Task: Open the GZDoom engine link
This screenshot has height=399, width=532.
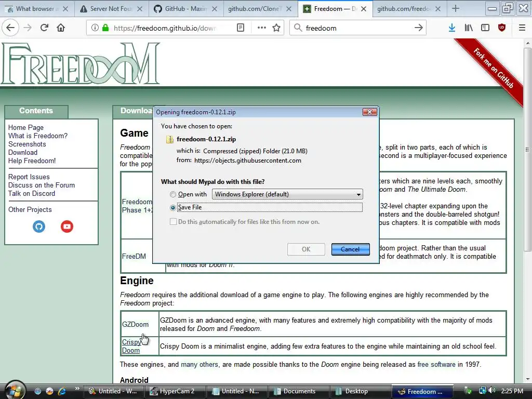Action: [135, 324]
